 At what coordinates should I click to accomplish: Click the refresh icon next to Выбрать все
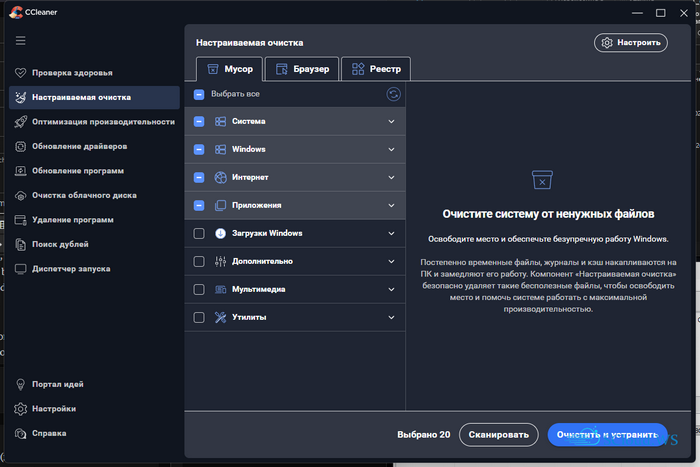[393, 94]
